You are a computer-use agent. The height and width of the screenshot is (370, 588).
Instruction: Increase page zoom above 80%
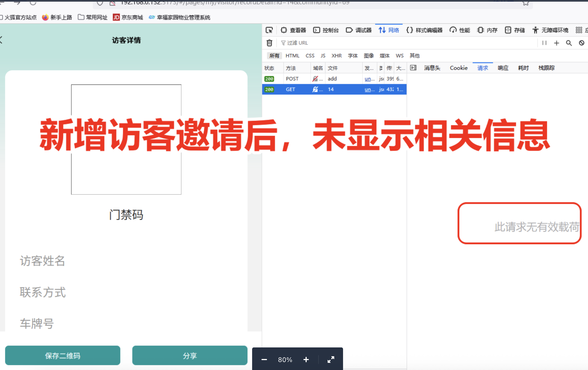(x=306, y=360)
